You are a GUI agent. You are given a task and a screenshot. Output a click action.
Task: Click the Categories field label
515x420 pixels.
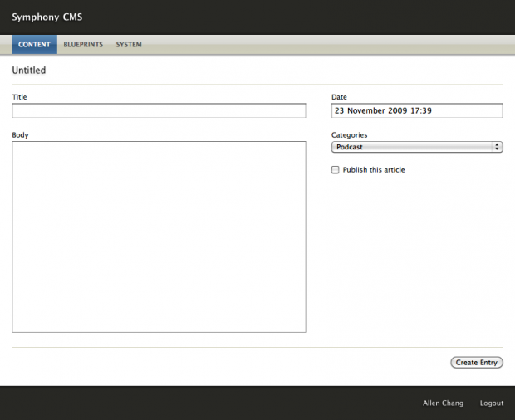click(350, 134)
